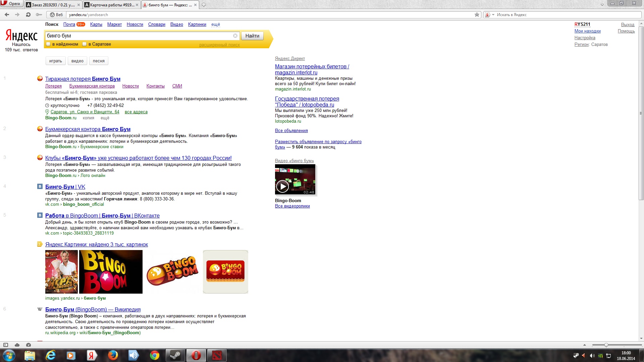Viewport: 644px width, 362px height.
Task: Close the 'Заказ 2819293' tab
Action: [79, 5]
